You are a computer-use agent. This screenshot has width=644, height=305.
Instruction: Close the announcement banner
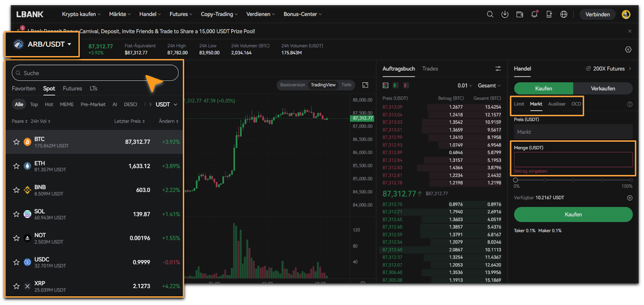click(x=630, y=31)
